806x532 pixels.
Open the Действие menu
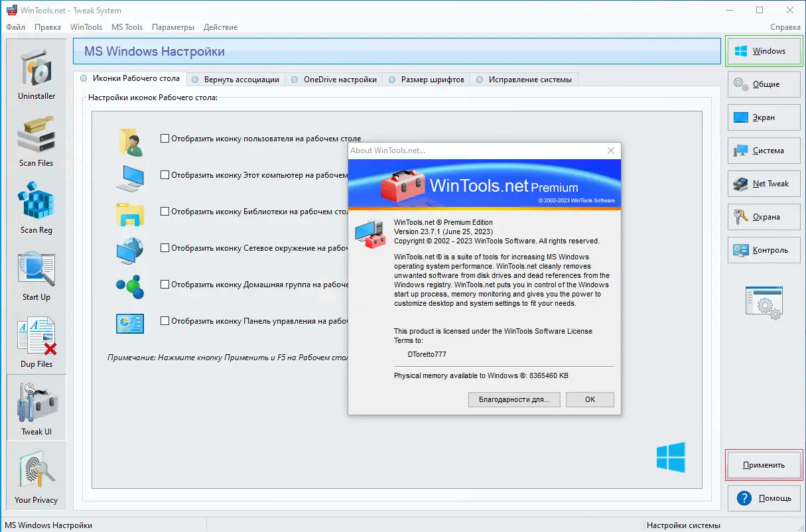tap(221, 27)
